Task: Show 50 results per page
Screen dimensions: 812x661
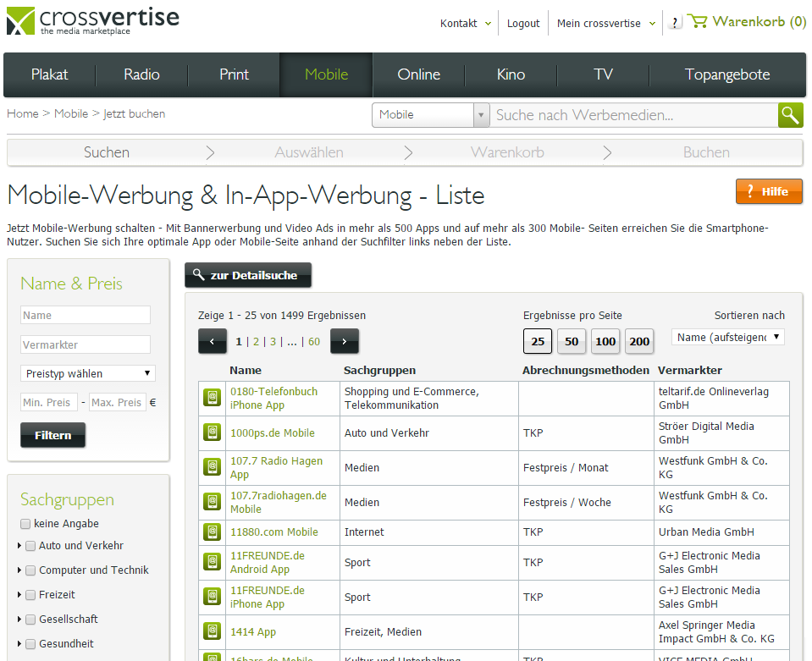Action: pos(572,341)
